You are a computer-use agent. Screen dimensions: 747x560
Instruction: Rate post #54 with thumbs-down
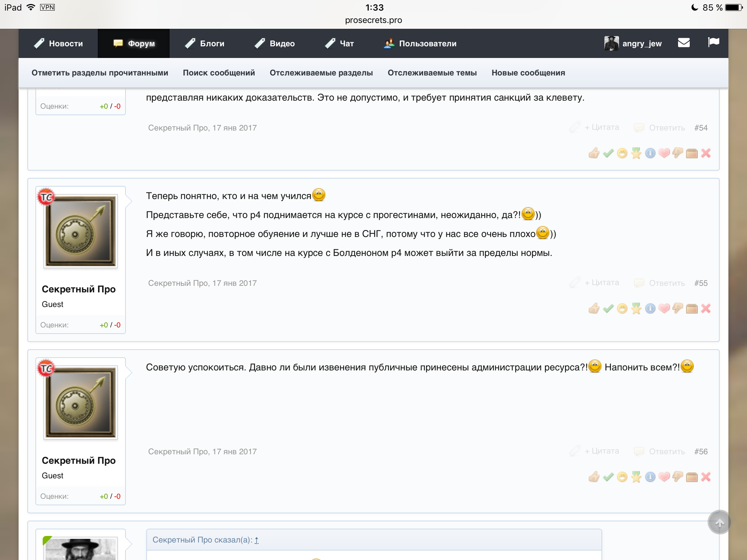click(x=678, y=154)
